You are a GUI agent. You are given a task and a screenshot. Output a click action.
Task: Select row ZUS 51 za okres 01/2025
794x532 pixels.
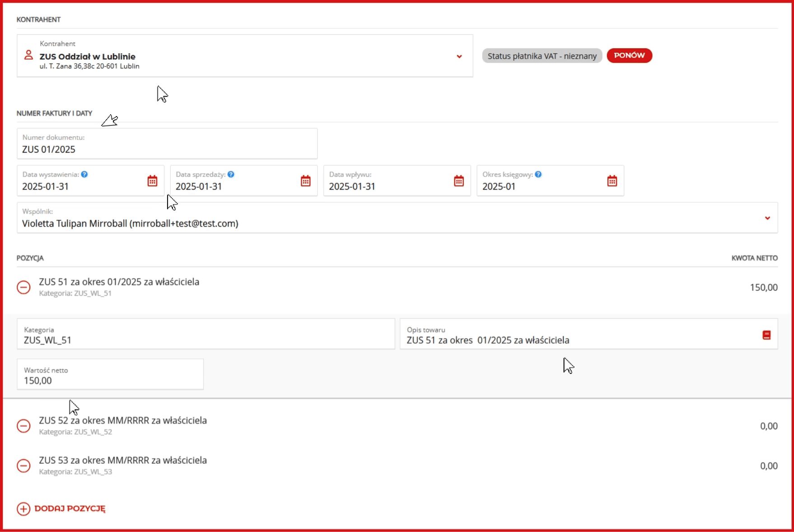pos(397,287)
